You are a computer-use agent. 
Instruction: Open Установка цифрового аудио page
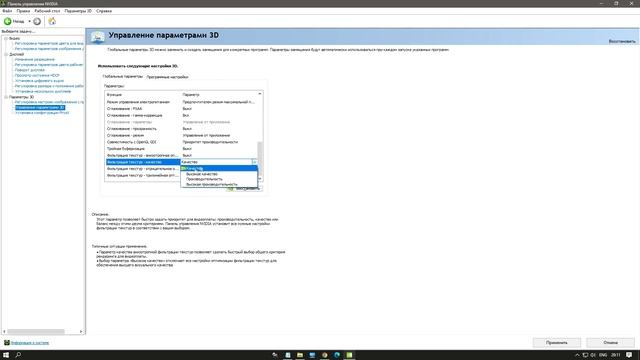[x=39, y=81]
